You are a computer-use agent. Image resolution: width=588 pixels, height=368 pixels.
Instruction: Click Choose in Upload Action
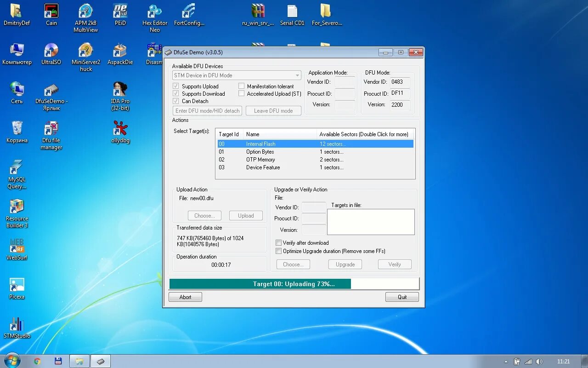click(204, 216)
